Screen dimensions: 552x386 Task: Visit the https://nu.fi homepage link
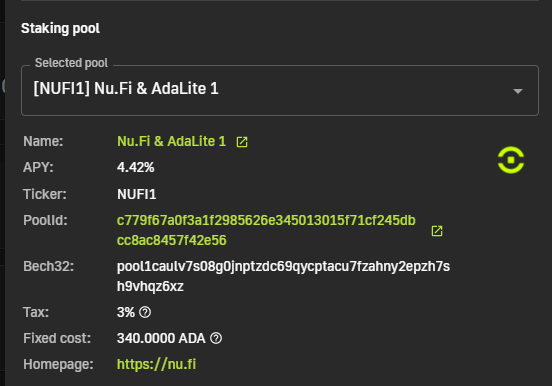click(156, 364)
